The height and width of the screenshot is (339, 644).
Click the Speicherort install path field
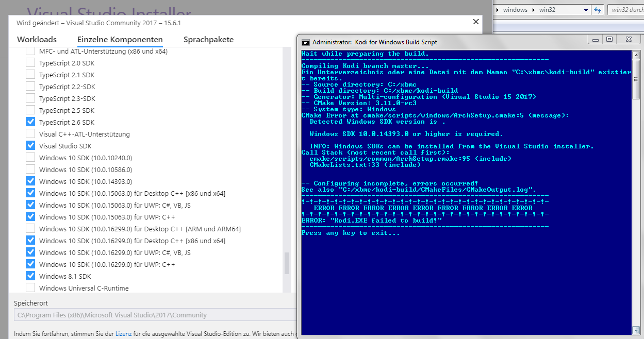(x=155, y=315)
